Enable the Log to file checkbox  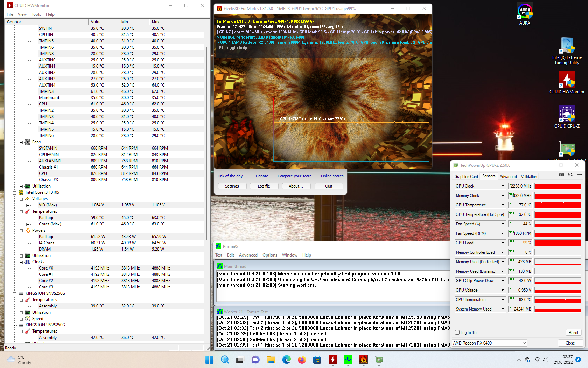point(457,333)
